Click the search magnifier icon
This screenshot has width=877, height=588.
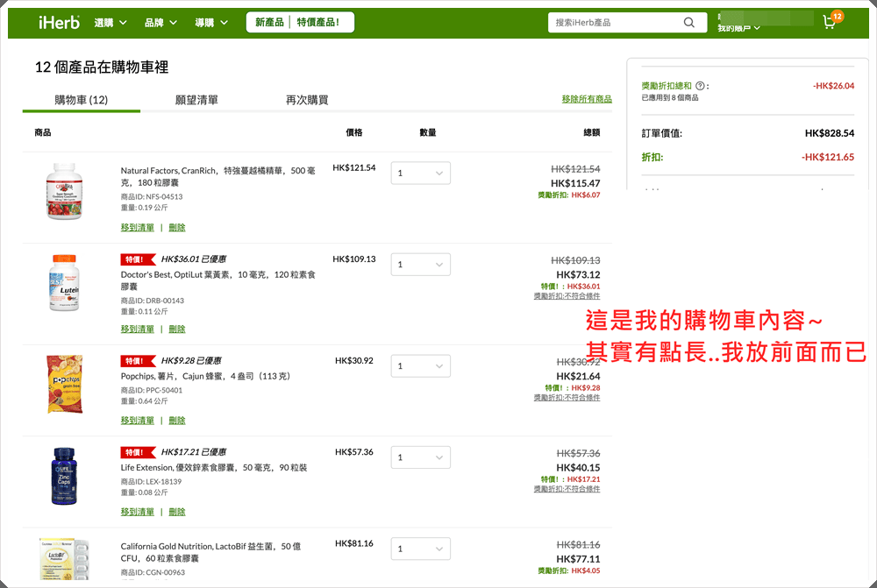point(690,23)
